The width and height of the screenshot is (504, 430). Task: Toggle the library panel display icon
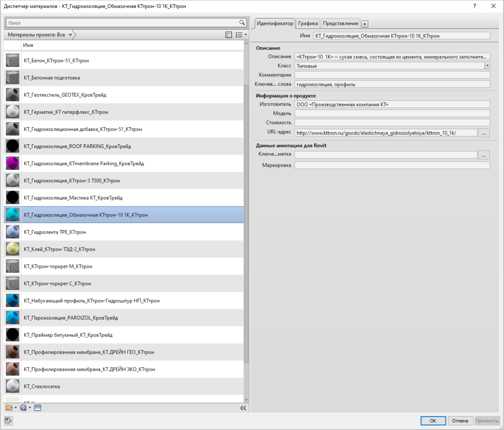(x=229, y=35)
